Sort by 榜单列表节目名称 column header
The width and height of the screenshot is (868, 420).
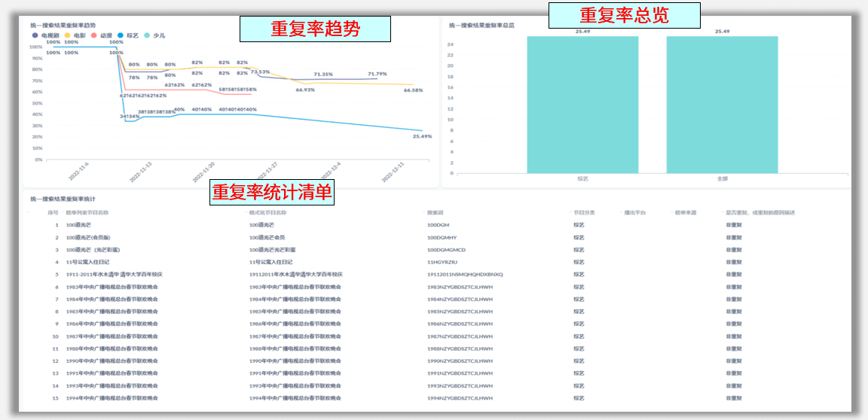point(87,213)
